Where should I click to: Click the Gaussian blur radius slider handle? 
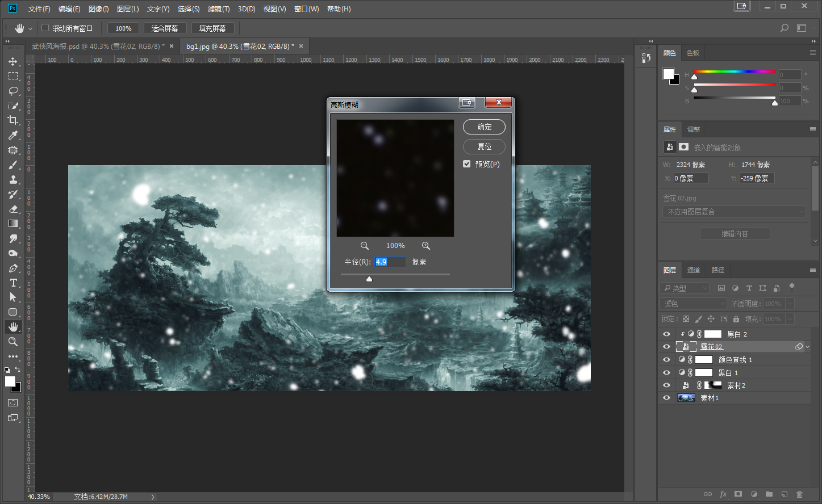click(369, 279)
